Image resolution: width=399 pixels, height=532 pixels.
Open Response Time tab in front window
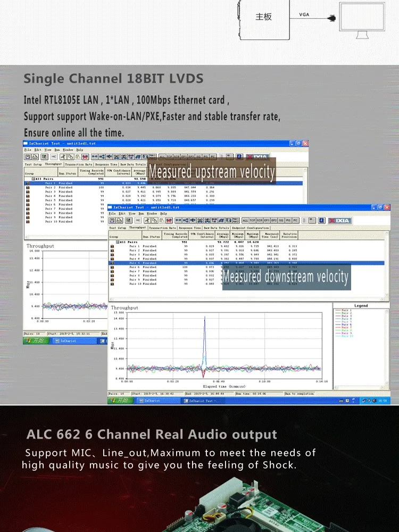click(190, 228)
